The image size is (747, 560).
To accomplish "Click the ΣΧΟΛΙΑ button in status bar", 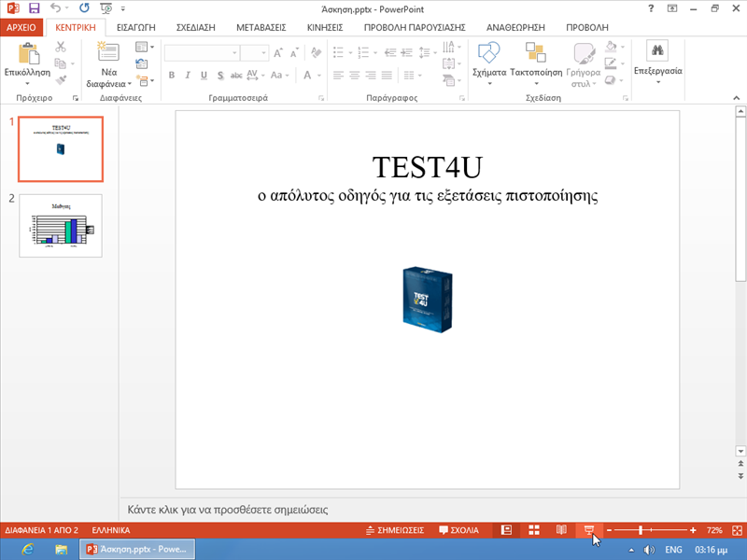I will 458,530.
